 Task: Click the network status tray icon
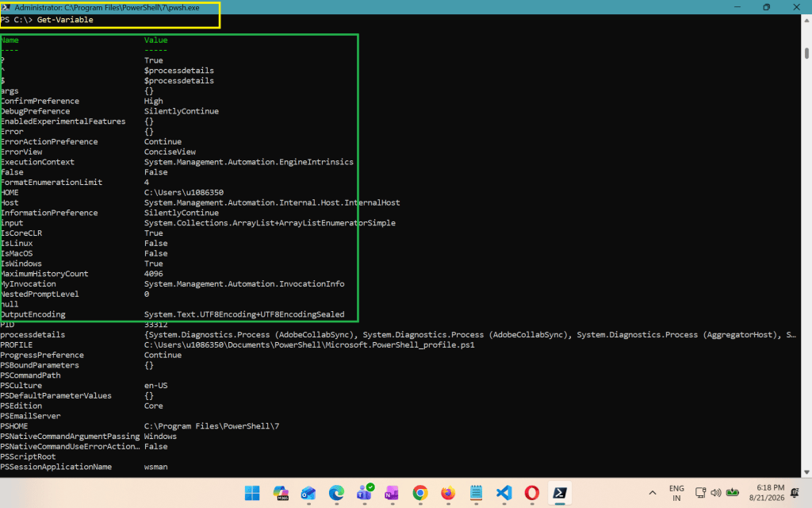(x=701, y=493)
